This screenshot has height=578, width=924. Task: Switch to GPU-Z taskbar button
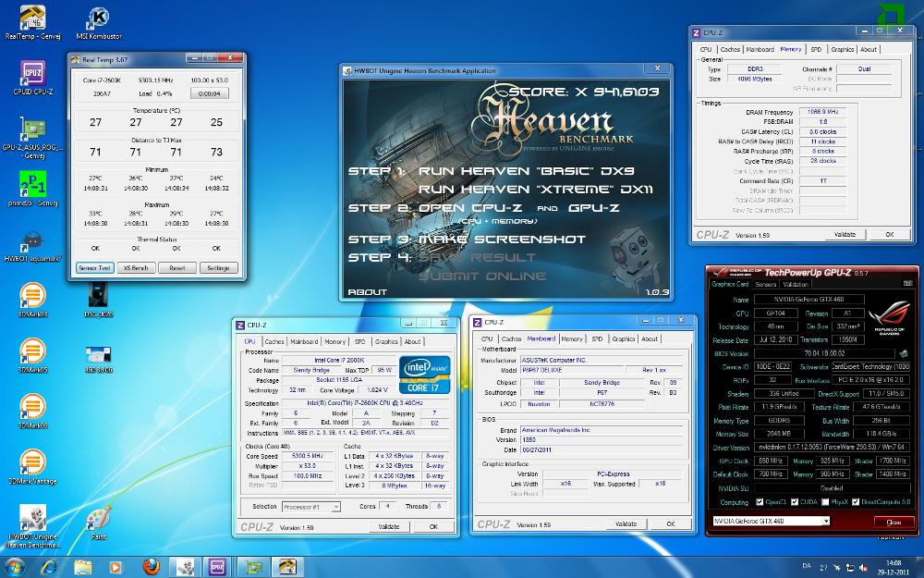253,568
